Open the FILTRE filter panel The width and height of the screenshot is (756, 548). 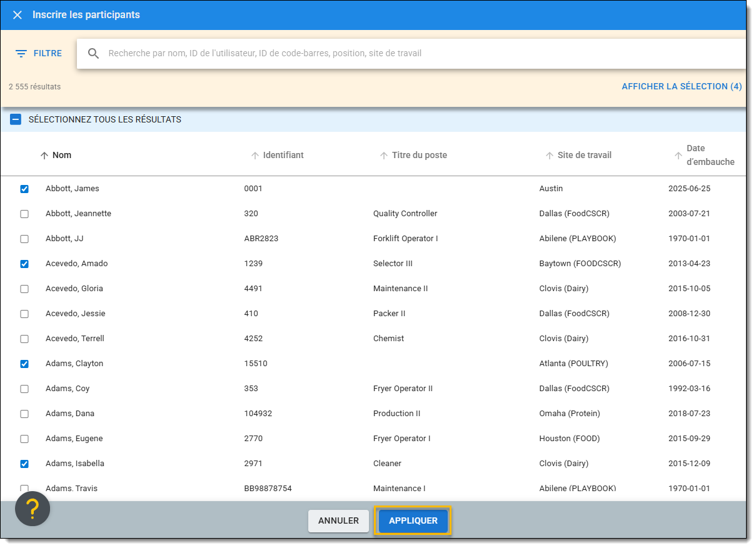(39, 54)
